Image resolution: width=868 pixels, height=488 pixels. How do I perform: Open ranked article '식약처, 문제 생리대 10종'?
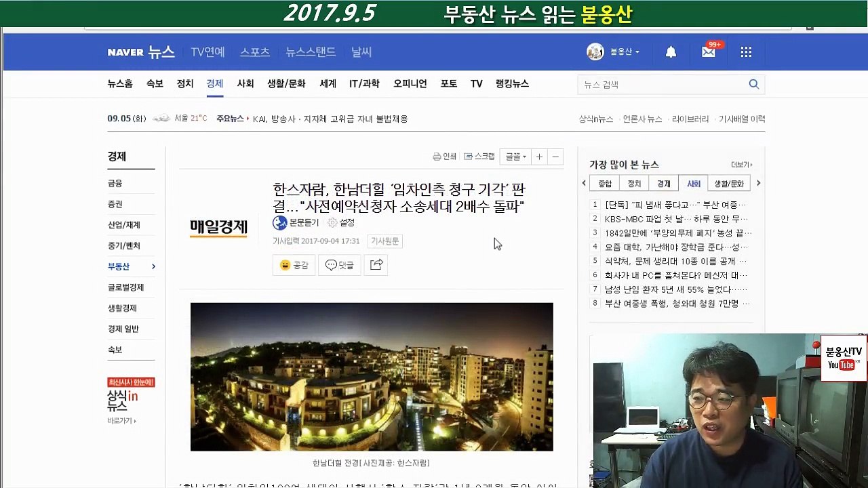pos(676,261)
